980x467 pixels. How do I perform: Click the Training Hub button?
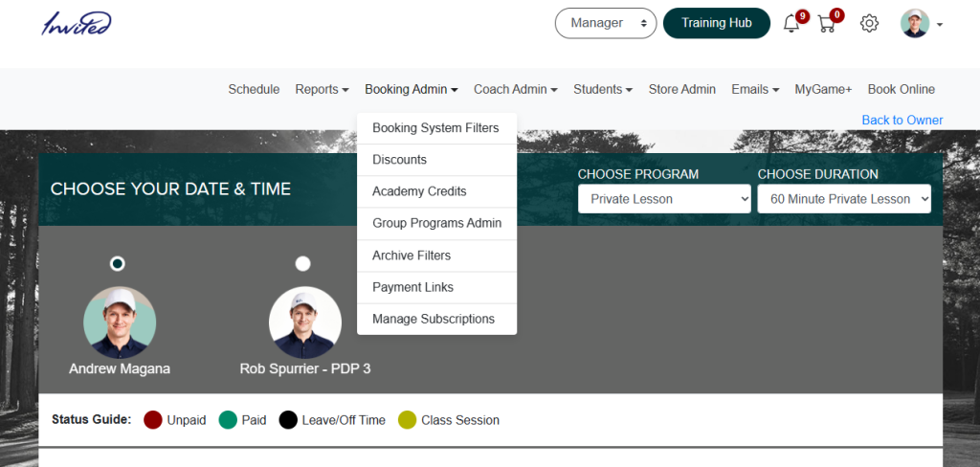(717, 23)
